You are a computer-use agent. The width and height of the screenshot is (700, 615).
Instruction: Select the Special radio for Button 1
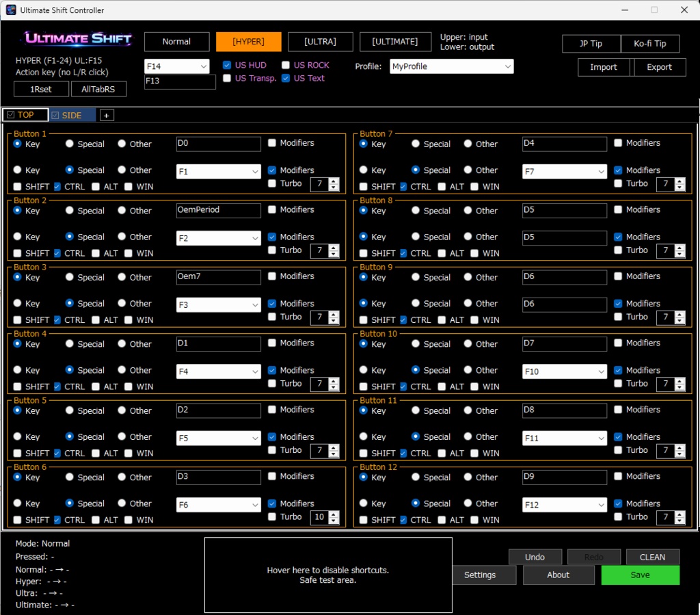click(68, 144)
